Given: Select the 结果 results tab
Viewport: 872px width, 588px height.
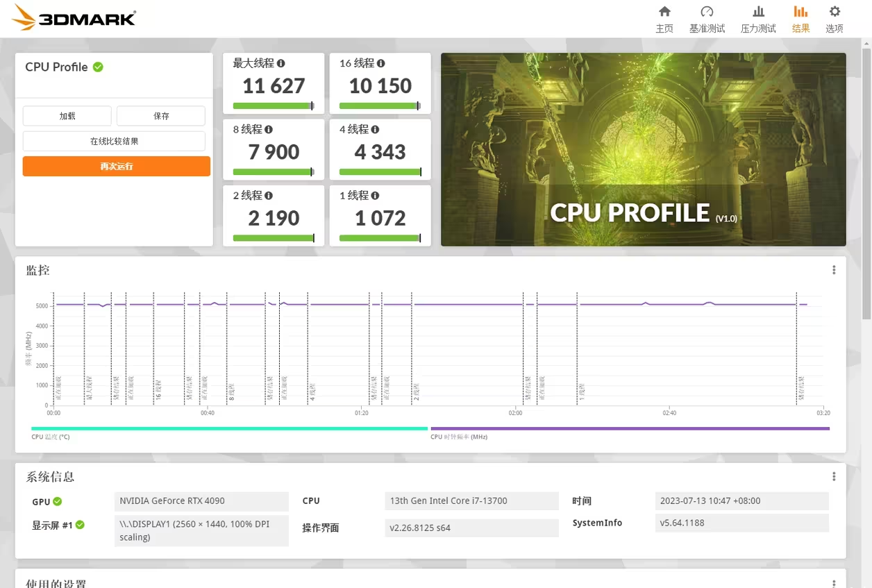Looking at the screenshot, I should (x=800, y=19).
